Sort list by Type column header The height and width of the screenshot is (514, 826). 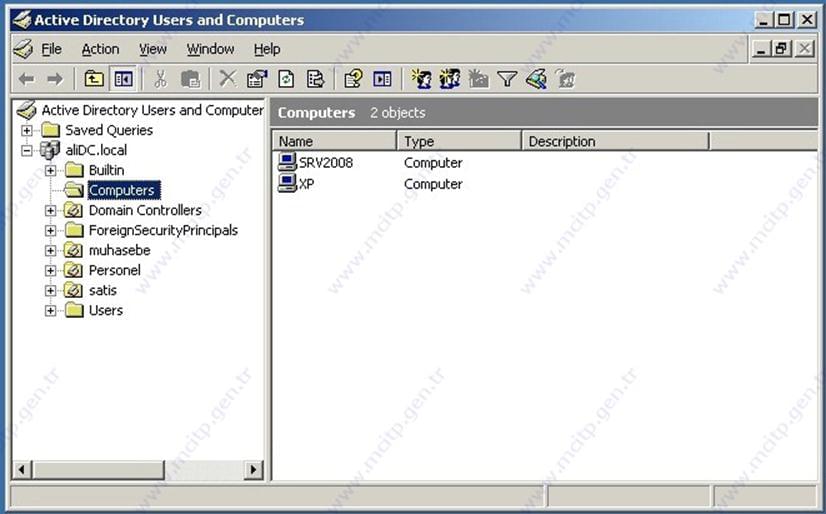click(x=459, y=141)
